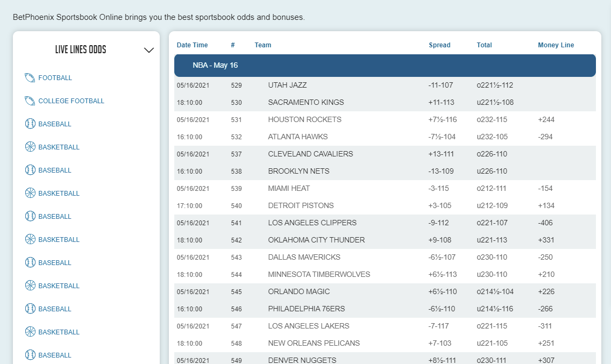Choose the under total u232-105
This screenshot has width=611, height=364.
coord(492,137)
